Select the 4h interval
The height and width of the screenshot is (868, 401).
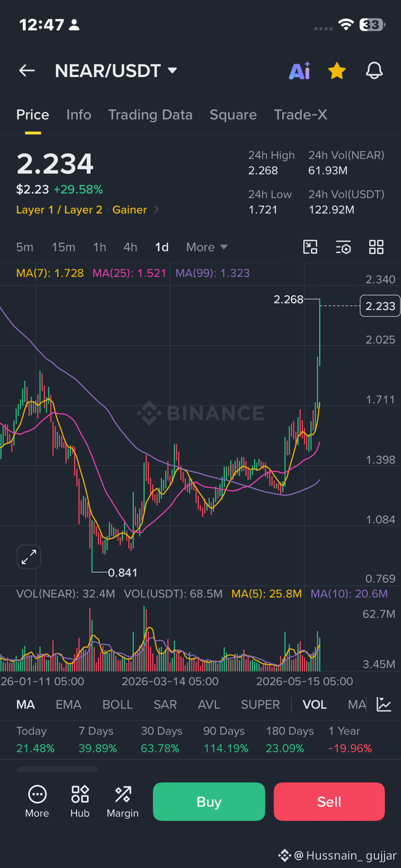[130, 247]
